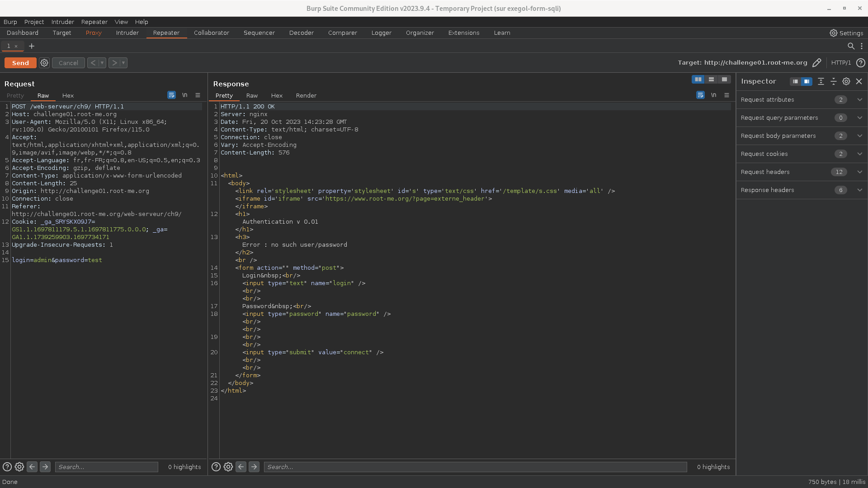Jump to previous request search match
Viewport: 868px width, 488px height.
coord(32,467)
